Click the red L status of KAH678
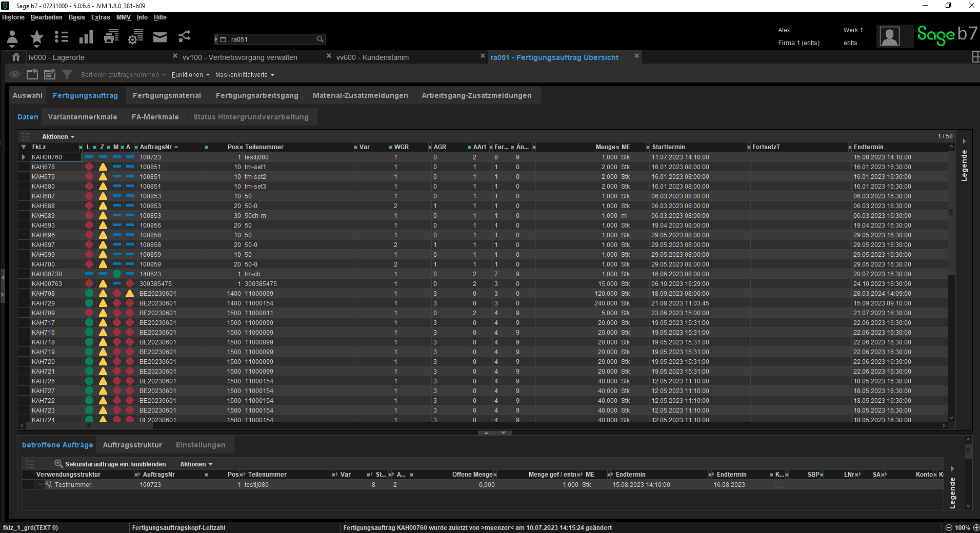Image resolution: width=980 pixels, height=533 pixels. click(x=89, y=167)
